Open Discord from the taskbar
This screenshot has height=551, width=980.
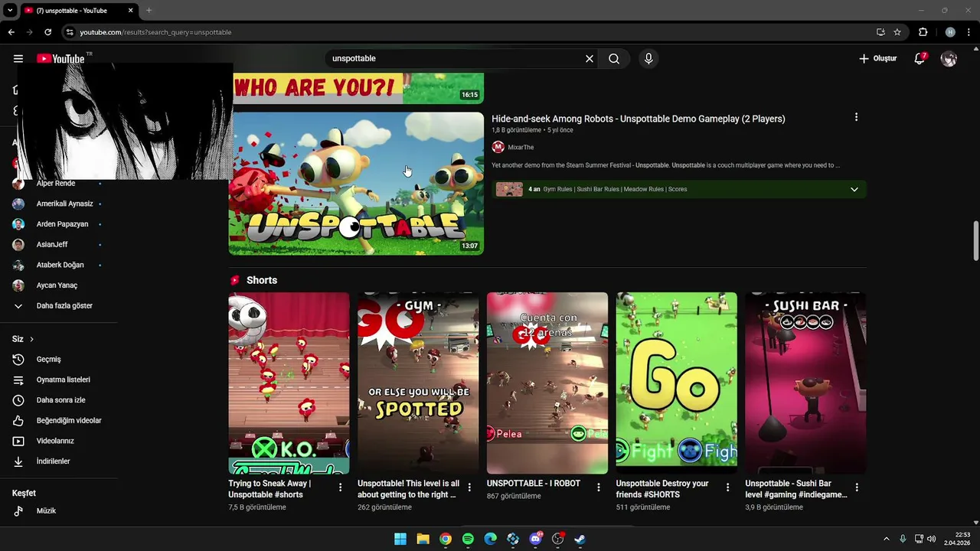click(535, 539)
